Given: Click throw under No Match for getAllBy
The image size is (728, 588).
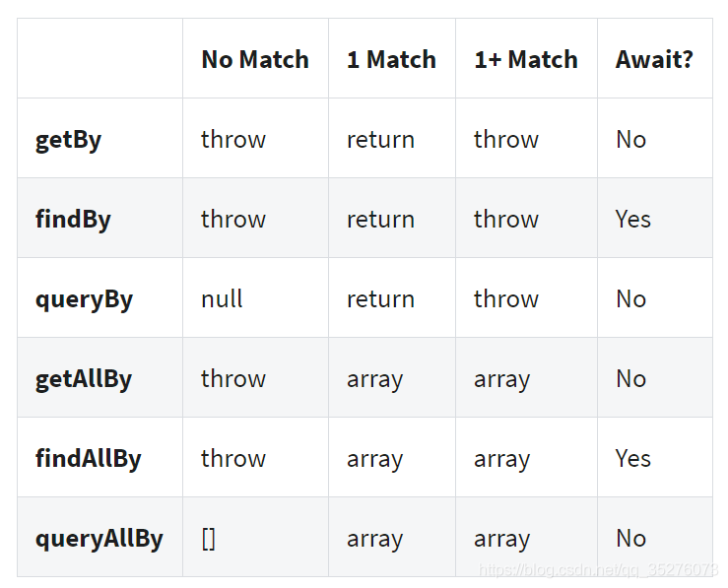Looking at the screenshot, I should point(232,379).
